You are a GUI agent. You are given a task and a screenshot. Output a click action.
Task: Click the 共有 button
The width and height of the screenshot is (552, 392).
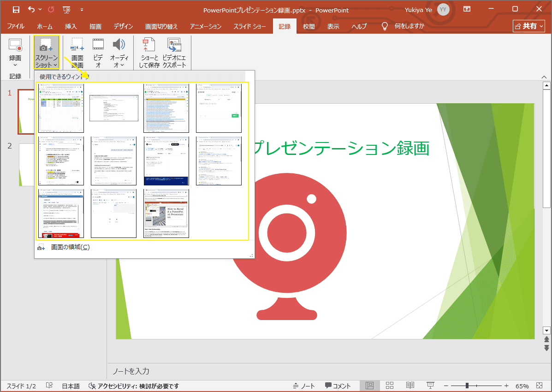click(x=528, y=26)
